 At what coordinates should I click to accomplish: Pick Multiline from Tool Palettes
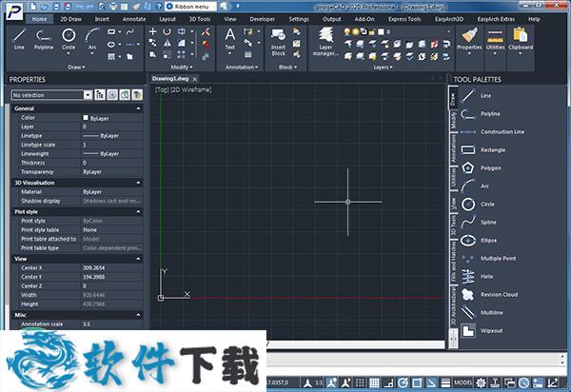(482, 313)
